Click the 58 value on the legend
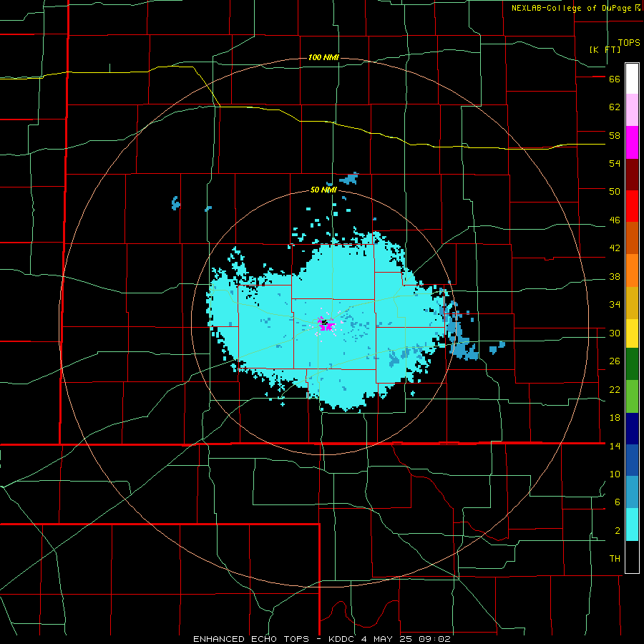This screenshot has height=644, width=644. coord(615,135)
